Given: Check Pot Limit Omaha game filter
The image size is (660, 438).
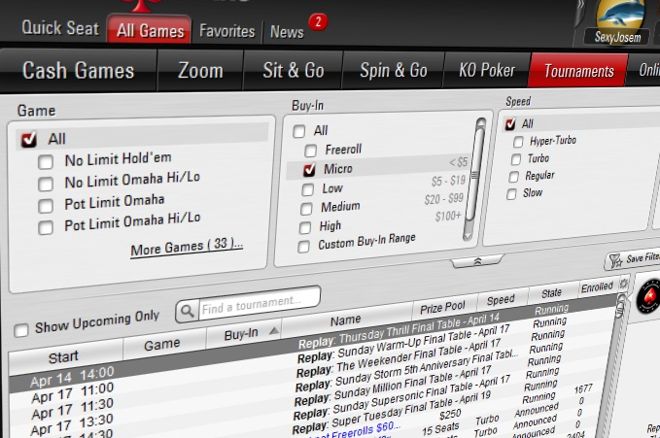Looking at the screenshot, I should [x=45, y=206].
